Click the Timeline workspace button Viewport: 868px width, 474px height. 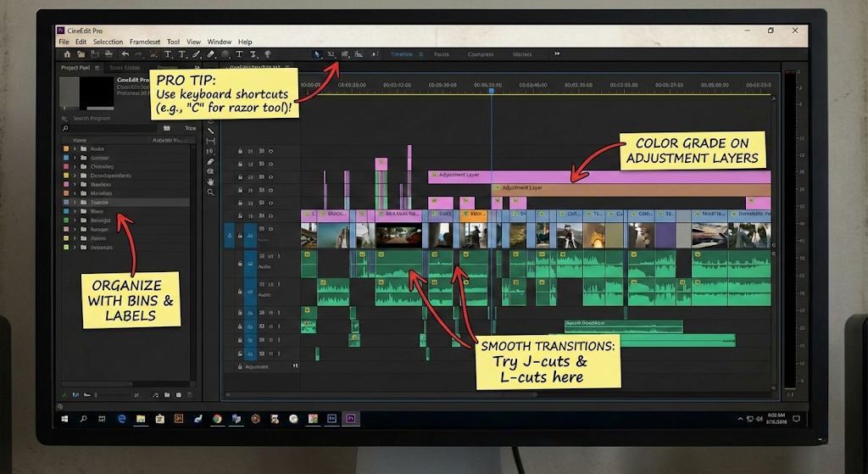[x=402, y=54]
